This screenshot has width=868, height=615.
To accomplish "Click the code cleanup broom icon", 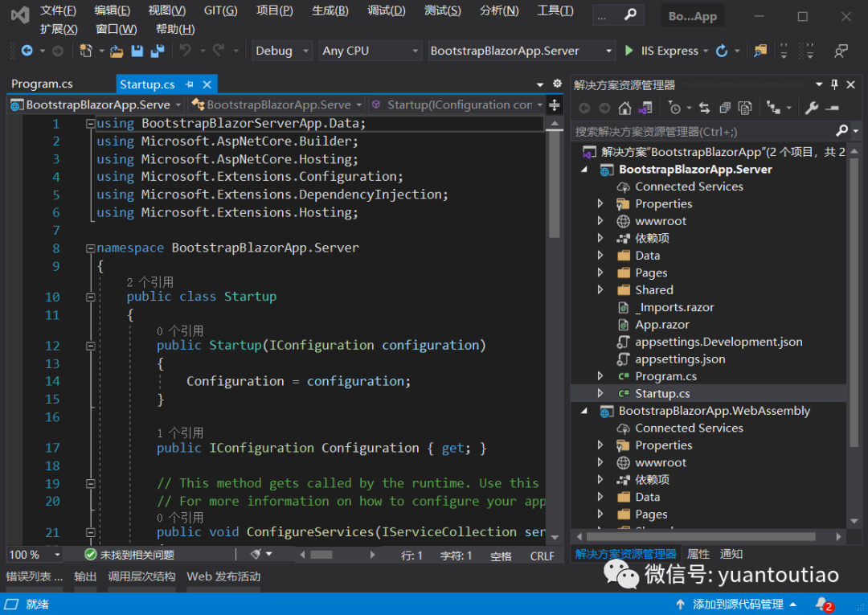I will [x=256, y=554].
